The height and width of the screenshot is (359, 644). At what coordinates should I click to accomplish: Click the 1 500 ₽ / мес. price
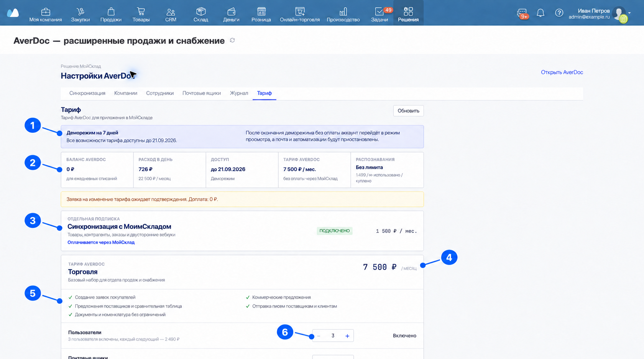[x=396, y=231]
